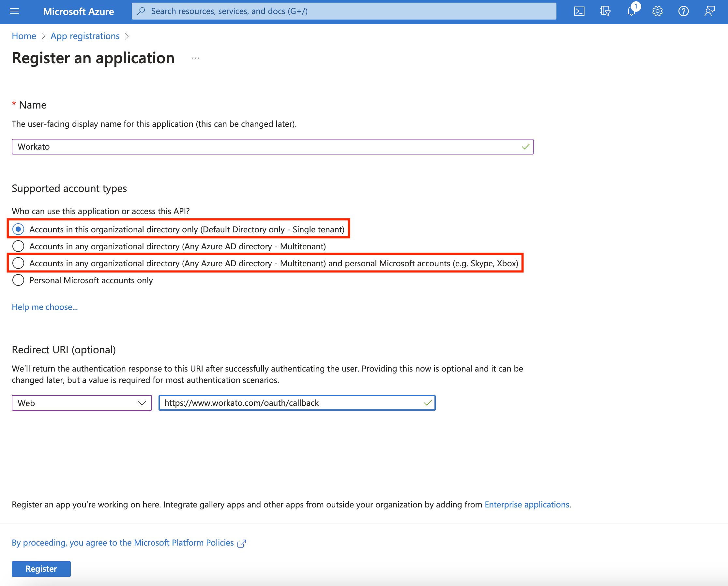Send feedback to Microsoft

point(709,11)
